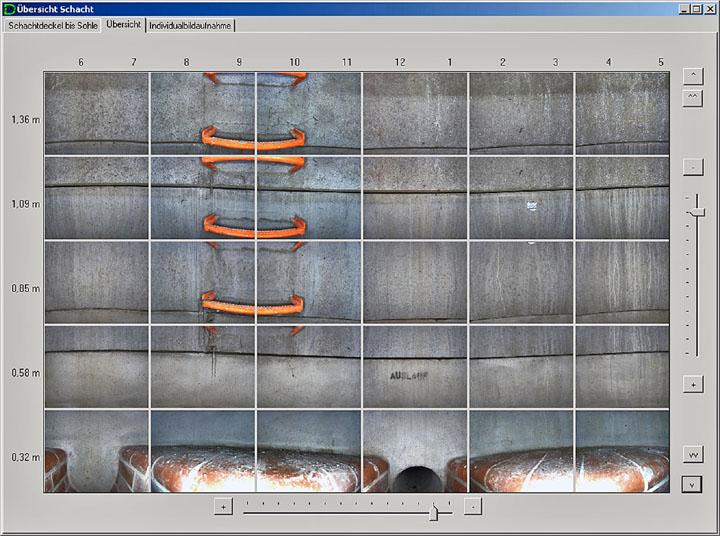The width and height of the screenshot is (720, 536).
Task: Click the 1,36 m depth label
Action: point(25,120)
